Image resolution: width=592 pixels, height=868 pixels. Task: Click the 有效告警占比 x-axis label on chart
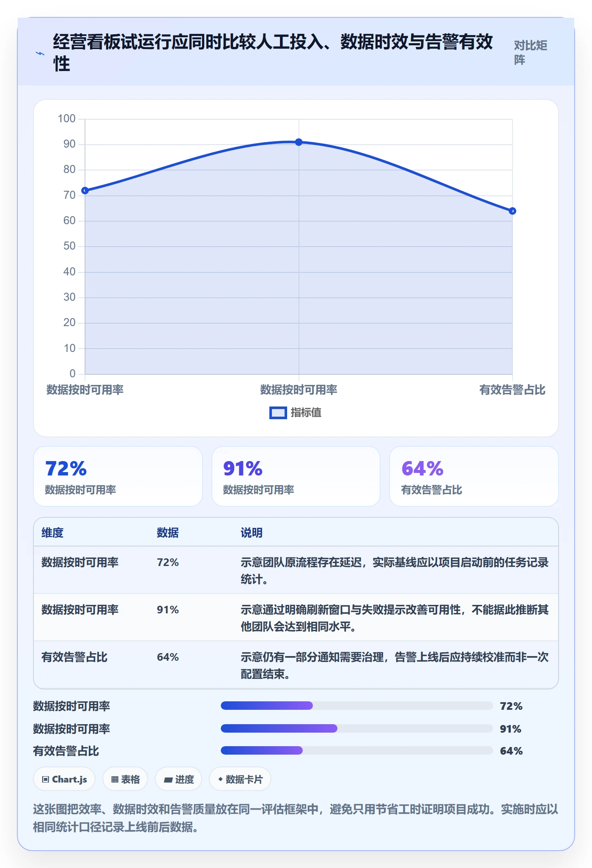(512, 390)
